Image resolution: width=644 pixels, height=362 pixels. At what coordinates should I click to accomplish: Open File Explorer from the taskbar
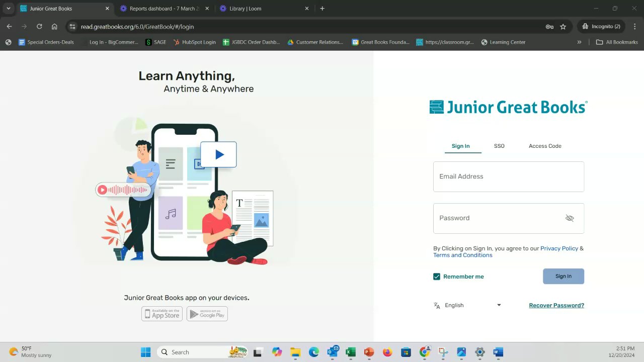[295, 352]
